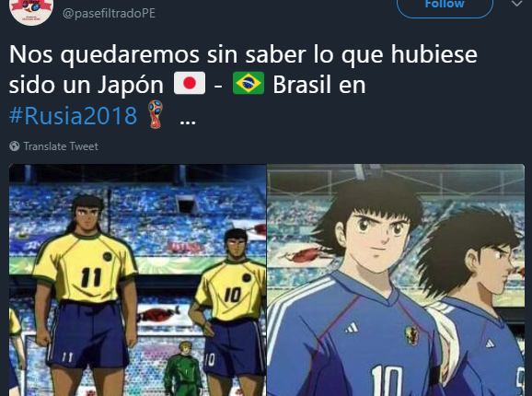Screen dimensions: 532x396
Task: Follow the pasefiltradoPE account
Action: coord(445,6)
